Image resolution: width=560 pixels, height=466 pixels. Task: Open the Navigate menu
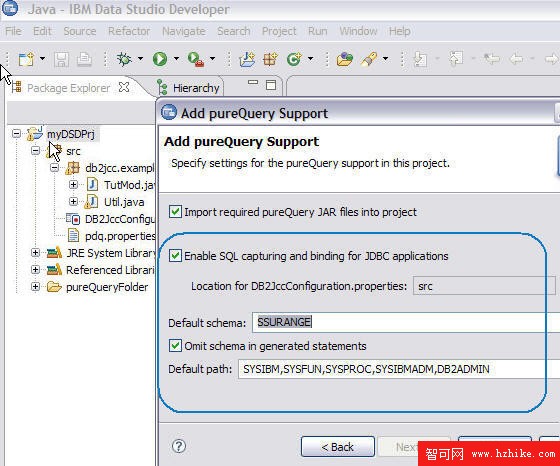184,31
